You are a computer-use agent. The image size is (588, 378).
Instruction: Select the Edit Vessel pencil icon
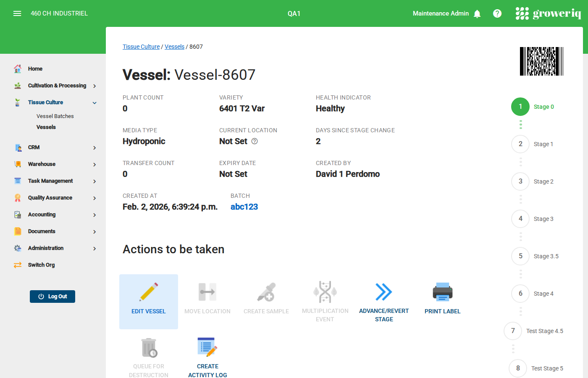(x=149, y=291)
